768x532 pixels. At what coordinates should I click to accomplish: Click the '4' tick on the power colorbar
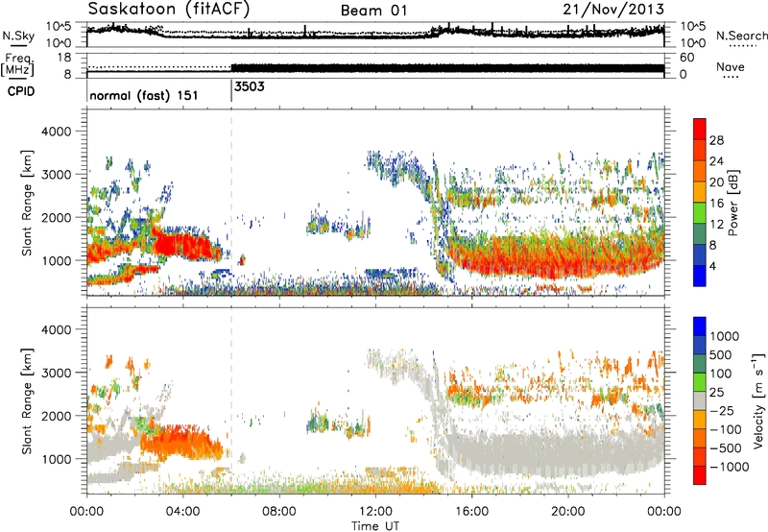[712, 266]
